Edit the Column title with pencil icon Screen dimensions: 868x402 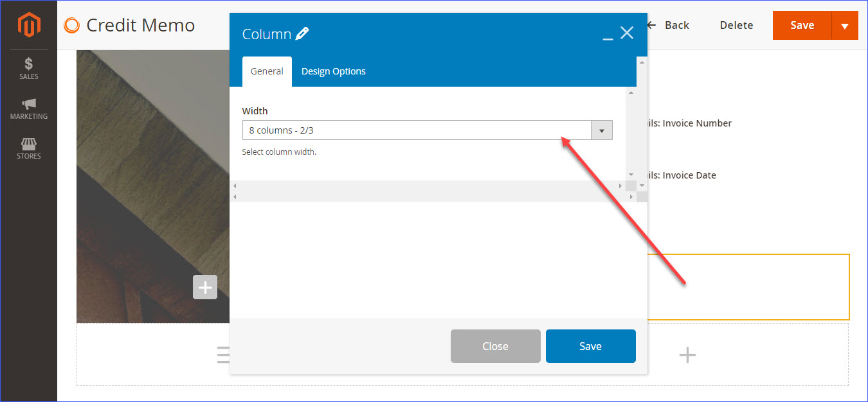pos(303,33)
